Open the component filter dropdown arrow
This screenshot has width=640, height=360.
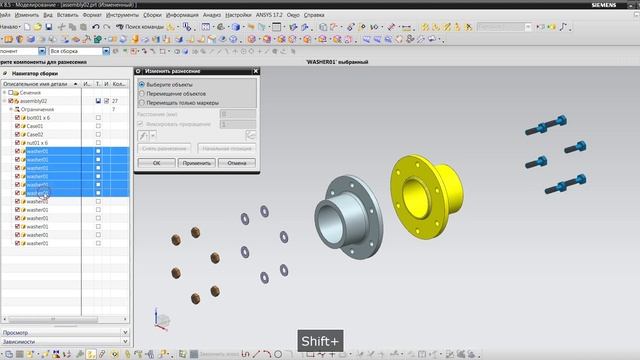pos(42,51)
